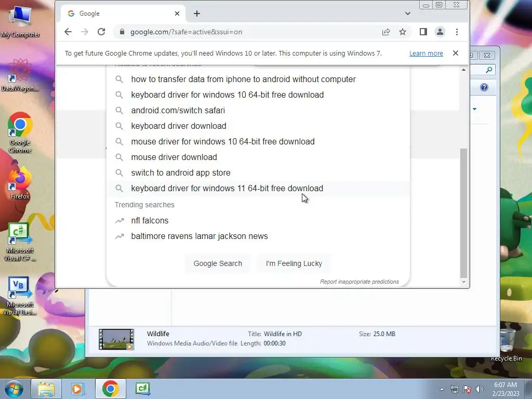The height and width of the screenshot is (399, 532).
Task: Open the network status tray icon
Action: click(x=454, y=389)
